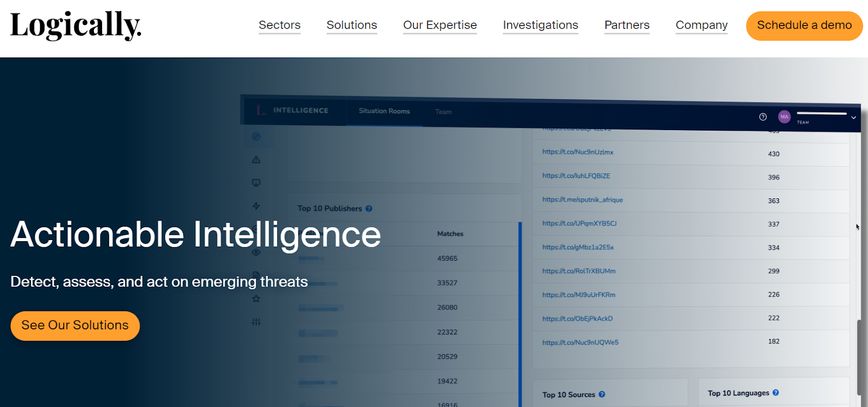Expand the team account dropdown chevron
The image size is (868, 407).
[853, 118]
